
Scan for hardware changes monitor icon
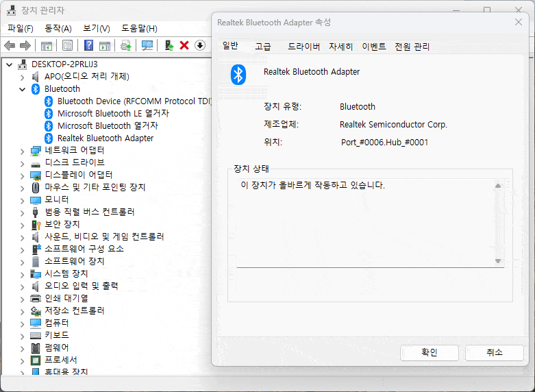tap(147, 45)
